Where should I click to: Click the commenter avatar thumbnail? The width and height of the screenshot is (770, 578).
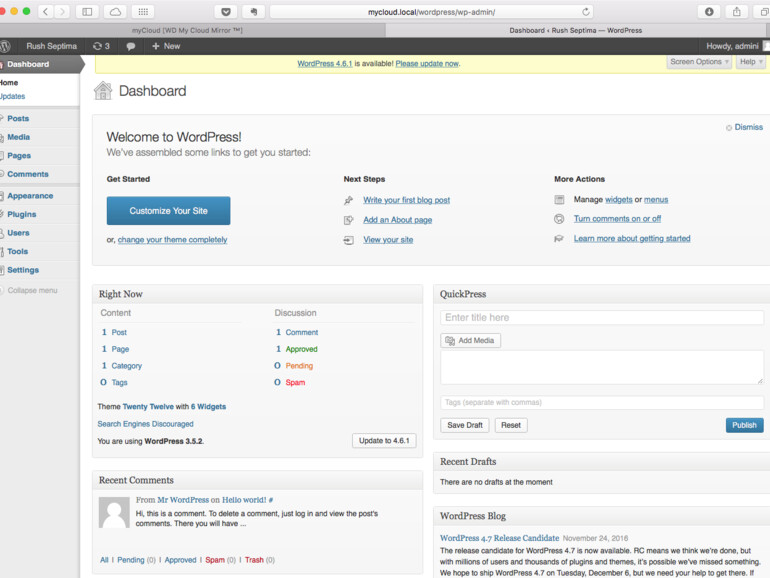tap(114, 512)
